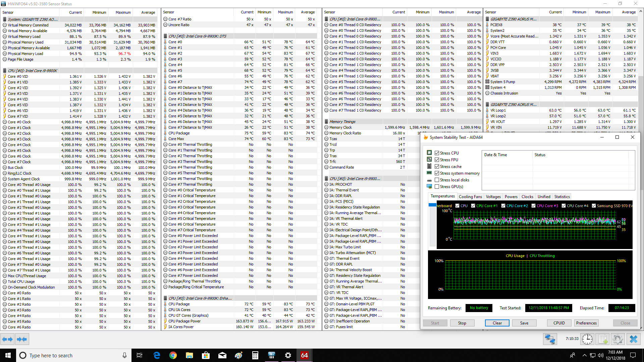Click power icon beside CPU Package Power
644x362 pixels.
tap(165, 321)
